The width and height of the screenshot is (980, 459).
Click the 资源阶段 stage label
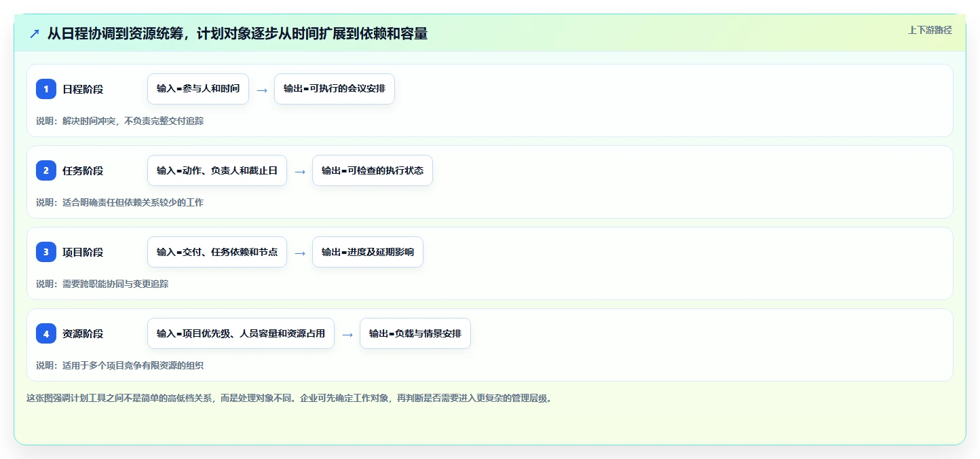coord(83,333)
